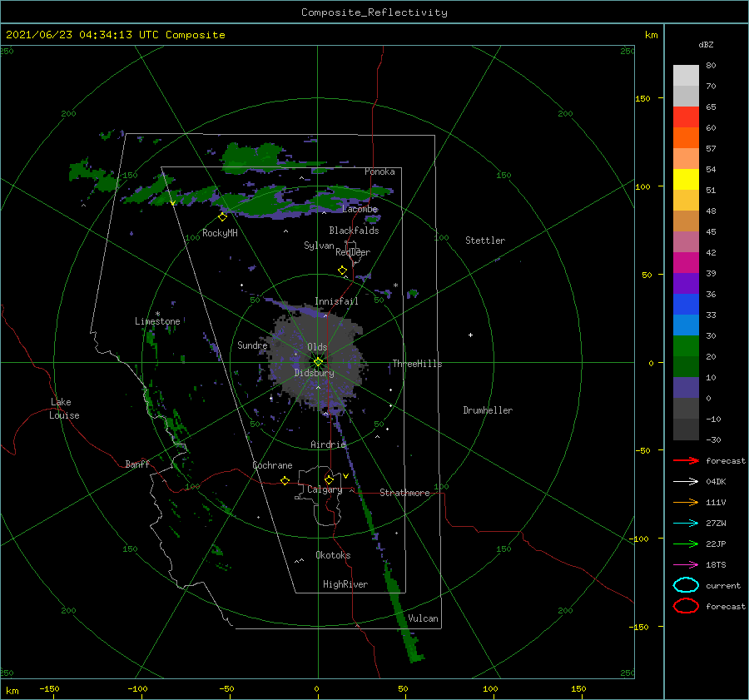Click the Olds label near radar center

tap(317, 347)
